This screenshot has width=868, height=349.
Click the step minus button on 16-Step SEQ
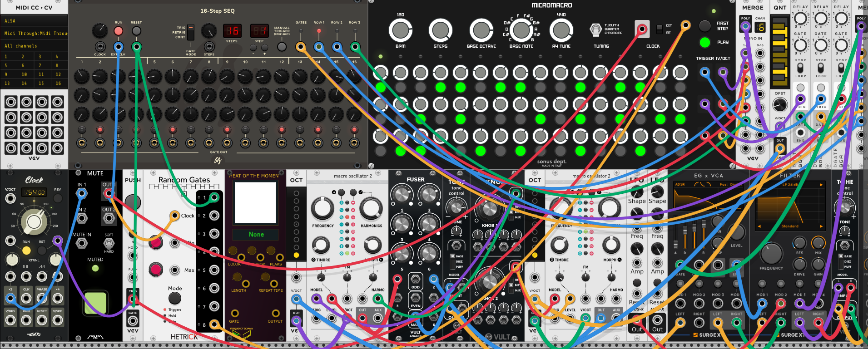[x=253, y=47]
